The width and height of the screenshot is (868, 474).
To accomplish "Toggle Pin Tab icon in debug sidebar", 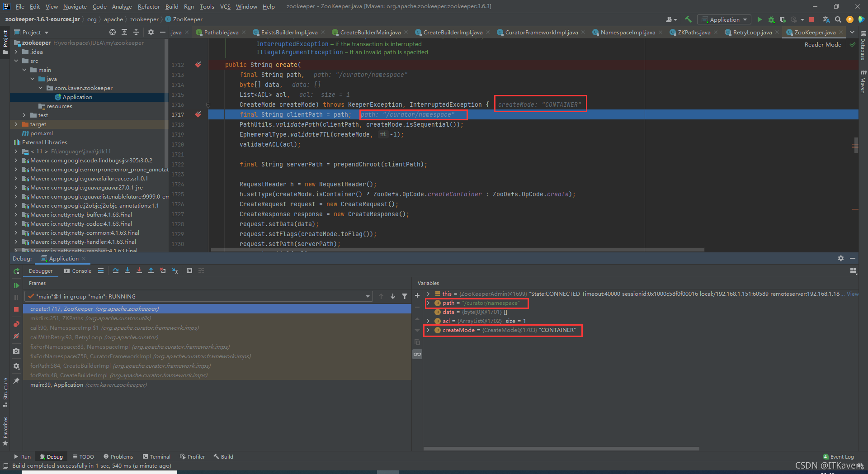I will click(16, 381).
